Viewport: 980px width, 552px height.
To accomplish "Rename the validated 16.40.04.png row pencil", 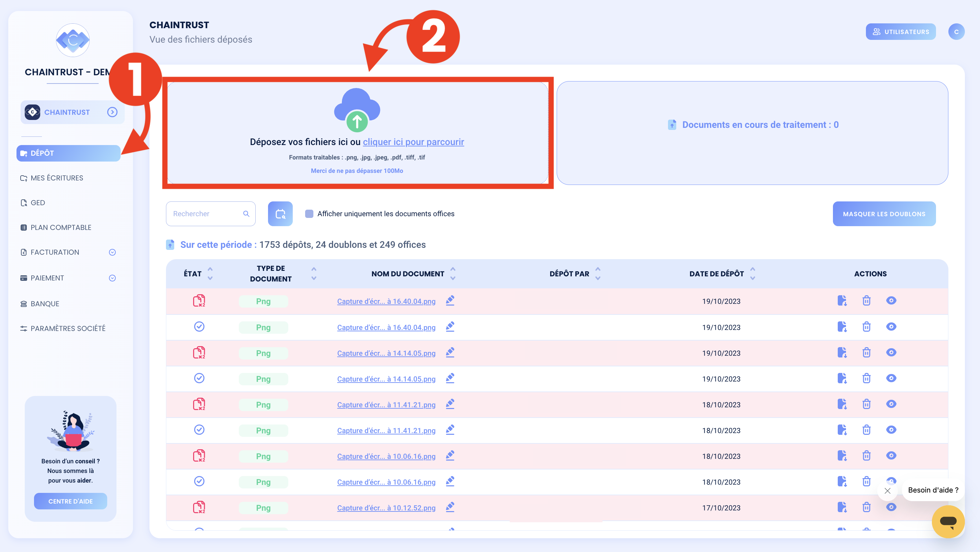I will 450,327.
